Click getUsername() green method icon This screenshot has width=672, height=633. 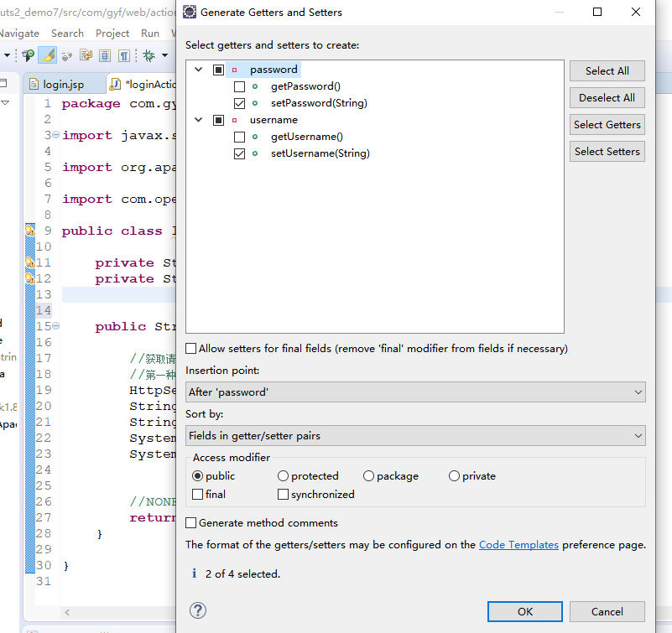[x=255, y=137]
